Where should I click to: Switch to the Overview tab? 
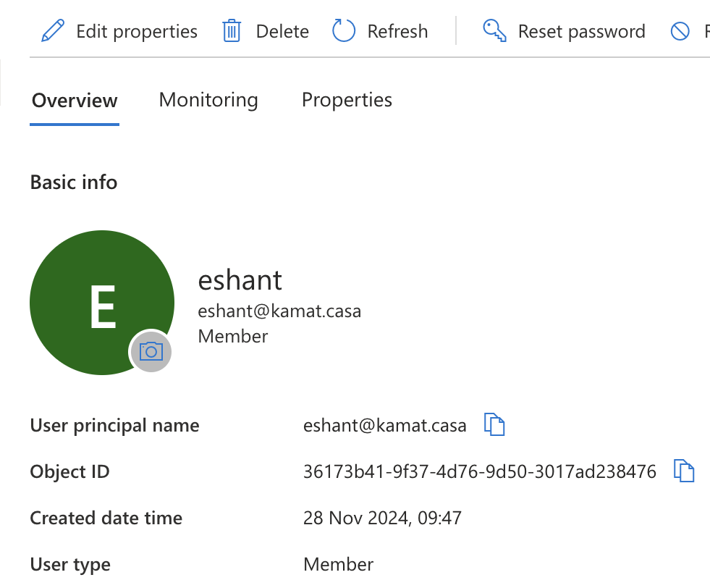coord(75,100)
